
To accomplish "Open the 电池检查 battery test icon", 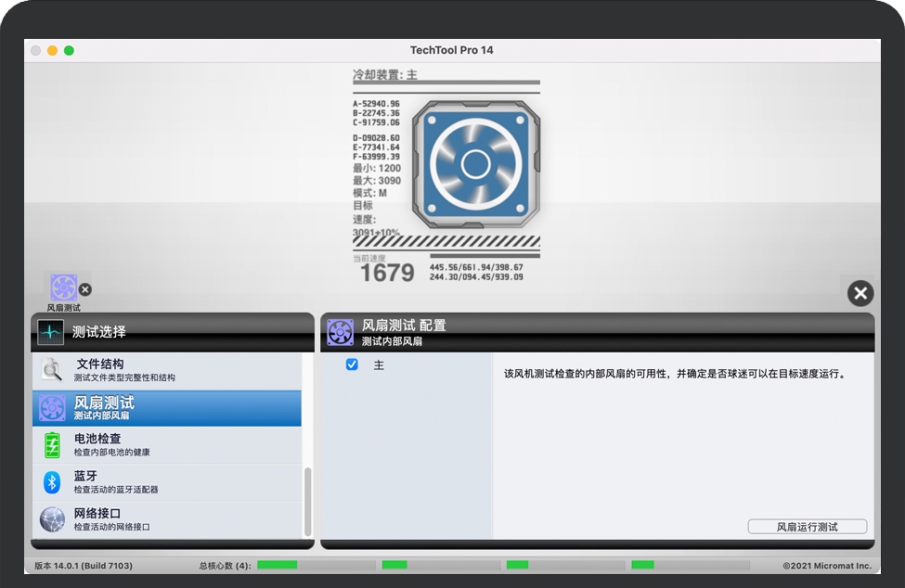I will 52,444.
